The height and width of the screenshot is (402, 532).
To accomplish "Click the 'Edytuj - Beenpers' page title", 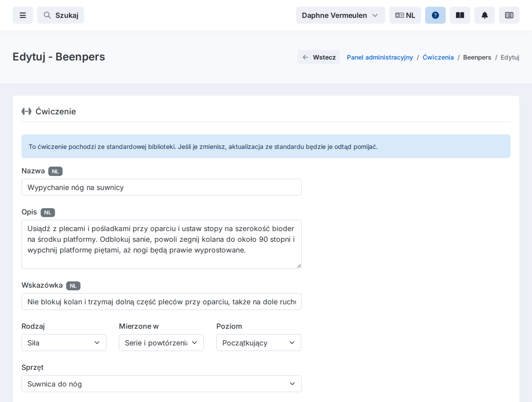I will 59,57.
